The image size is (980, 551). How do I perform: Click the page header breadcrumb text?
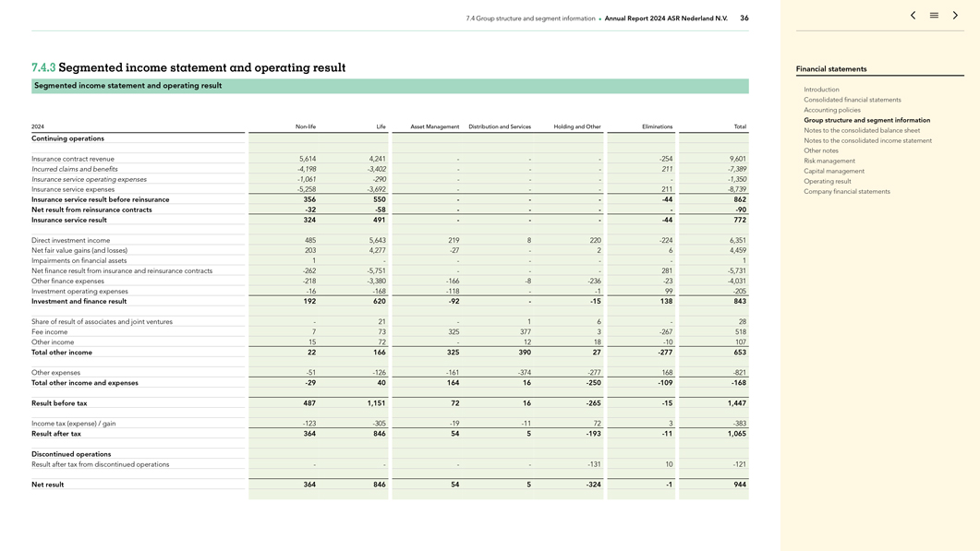tap(597, 18)
